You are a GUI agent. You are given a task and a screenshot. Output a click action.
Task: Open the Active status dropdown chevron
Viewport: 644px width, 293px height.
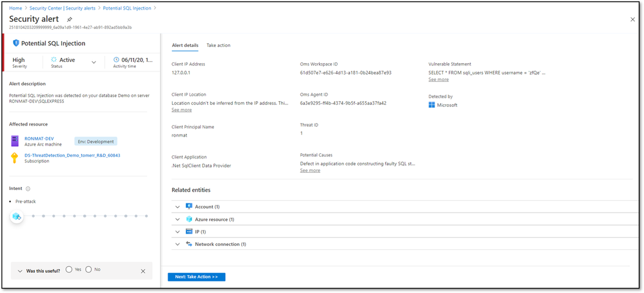pyautogui.click(x=93, y=62)
